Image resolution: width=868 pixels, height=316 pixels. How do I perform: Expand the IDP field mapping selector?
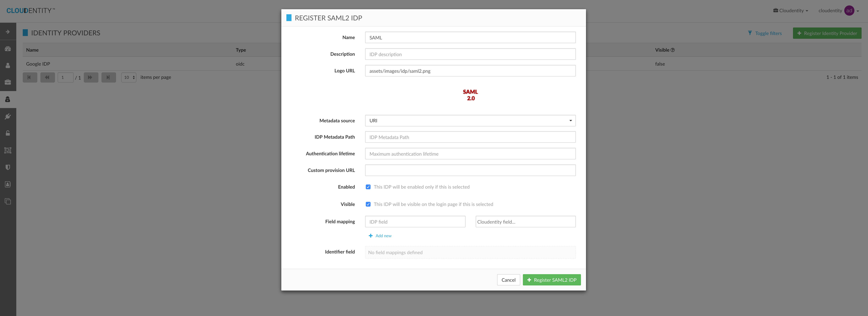pos(415,221)
